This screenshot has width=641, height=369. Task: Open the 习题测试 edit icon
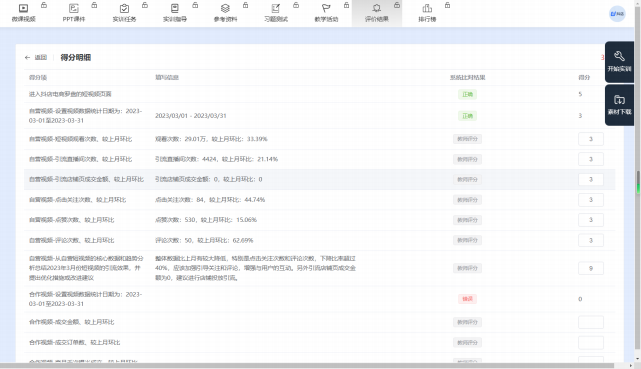pos(276,8)
